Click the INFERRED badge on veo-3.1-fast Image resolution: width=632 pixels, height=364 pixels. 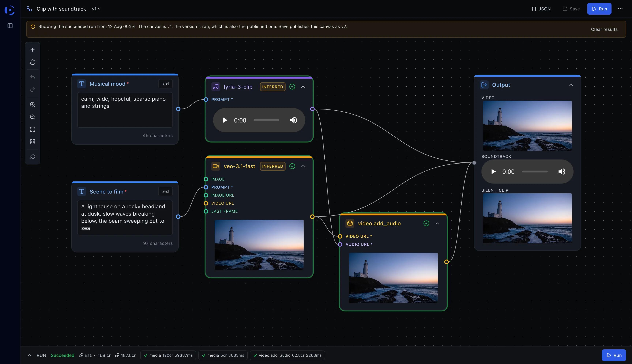point(272,166)
